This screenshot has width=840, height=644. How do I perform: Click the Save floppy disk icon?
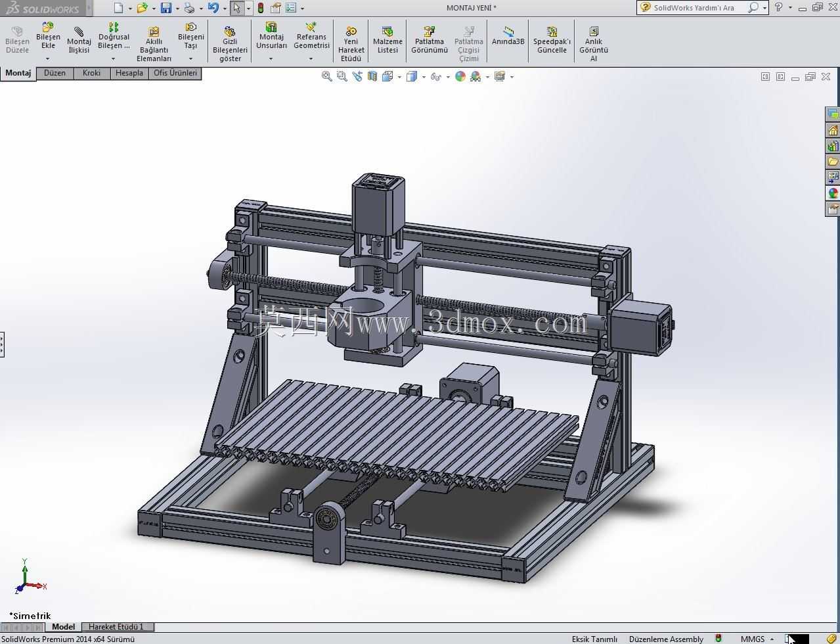(166, 8)
